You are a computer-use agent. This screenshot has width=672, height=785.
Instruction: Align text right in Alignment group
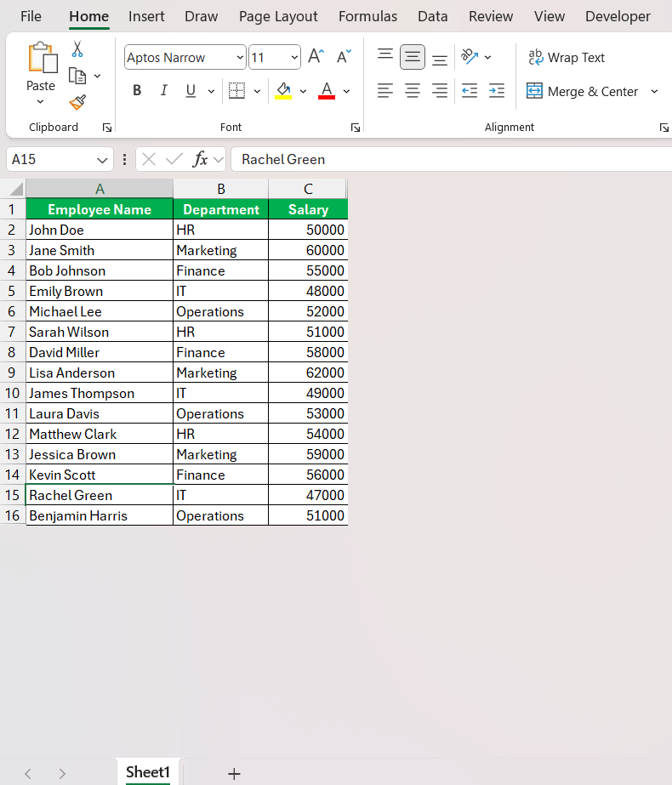440,91
